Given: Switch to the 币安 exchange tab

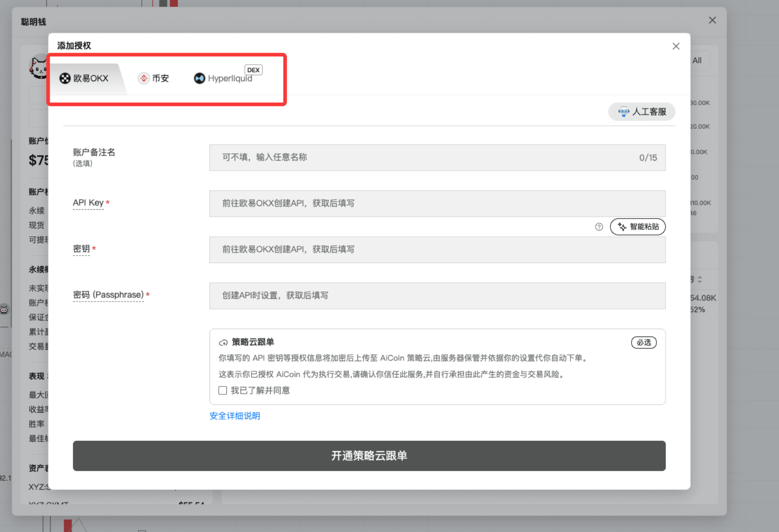Looking at the screenshot, I should pos(154,78).
